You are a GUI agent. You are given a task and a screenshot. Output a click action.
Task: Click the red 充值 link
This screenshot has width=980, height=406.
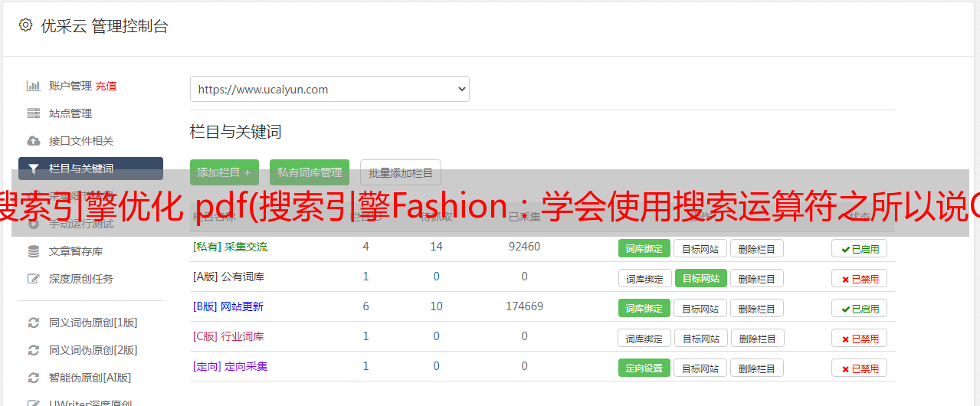pyautogui.click(x=107, y=86)
